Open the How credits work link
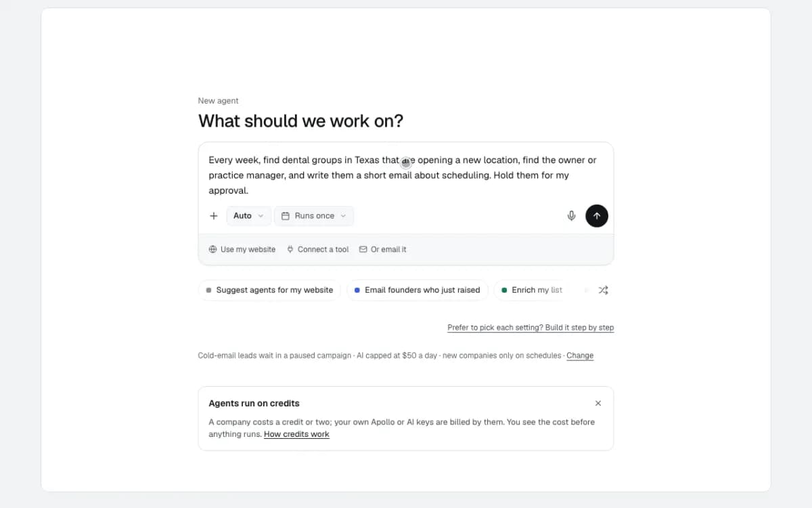The width and height of the screenshot is (812, 508). [x=296, y=434]
